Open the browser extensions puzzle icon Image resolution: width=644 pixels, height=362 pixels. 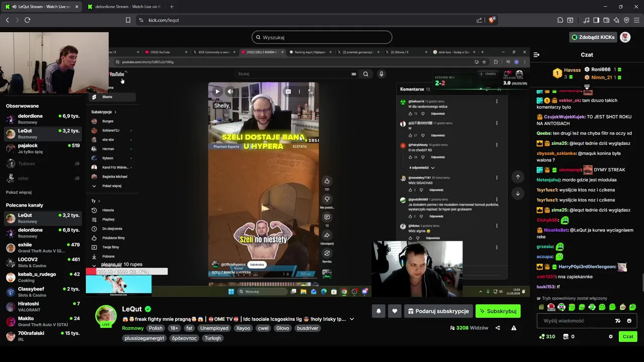[560, 20]
